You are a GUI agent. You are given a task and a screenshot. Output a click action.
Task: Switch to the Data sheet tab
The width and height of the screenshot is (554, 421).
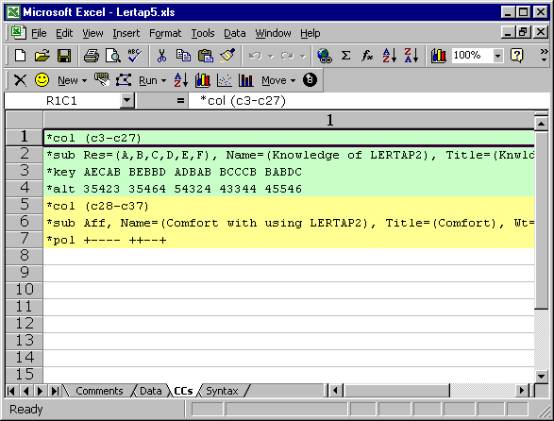click(x=151, y=391)
